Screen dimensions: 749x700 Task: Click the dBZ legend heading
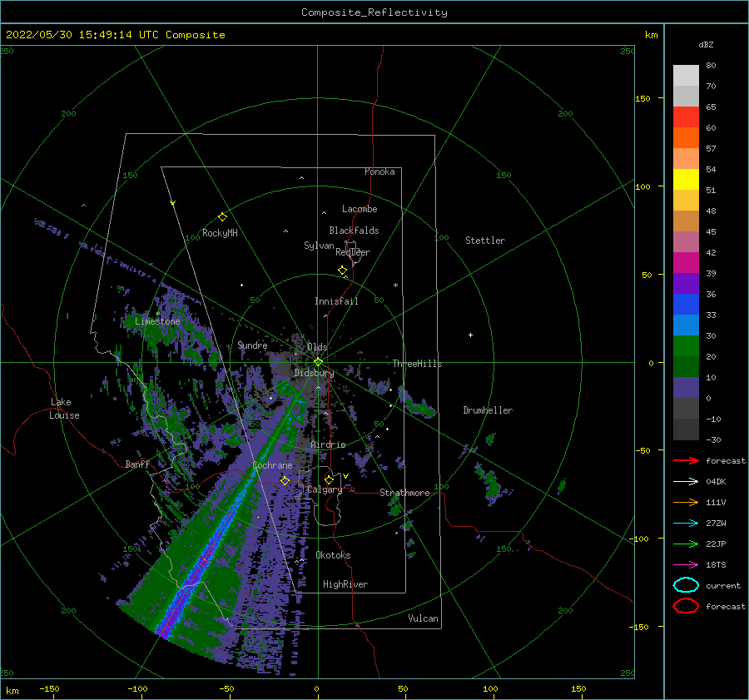click(x=706, y=44)
